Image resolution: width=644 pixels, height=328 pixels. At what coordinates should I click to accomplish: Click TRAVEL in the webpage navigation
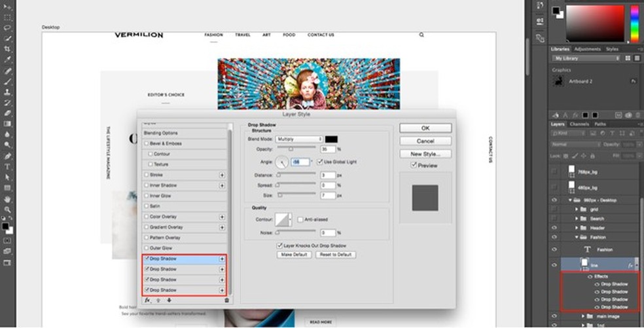243,35
